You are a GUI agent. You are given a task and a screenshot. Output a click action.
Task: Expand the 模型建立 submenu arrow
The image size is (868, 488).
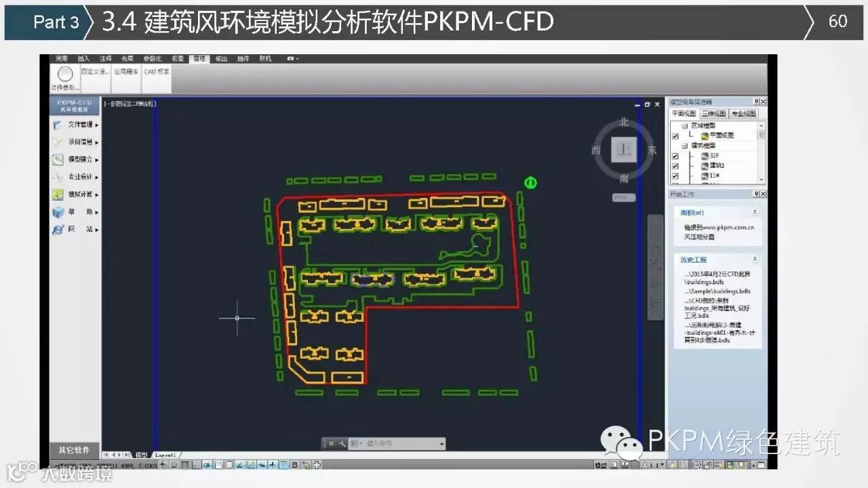97,161
